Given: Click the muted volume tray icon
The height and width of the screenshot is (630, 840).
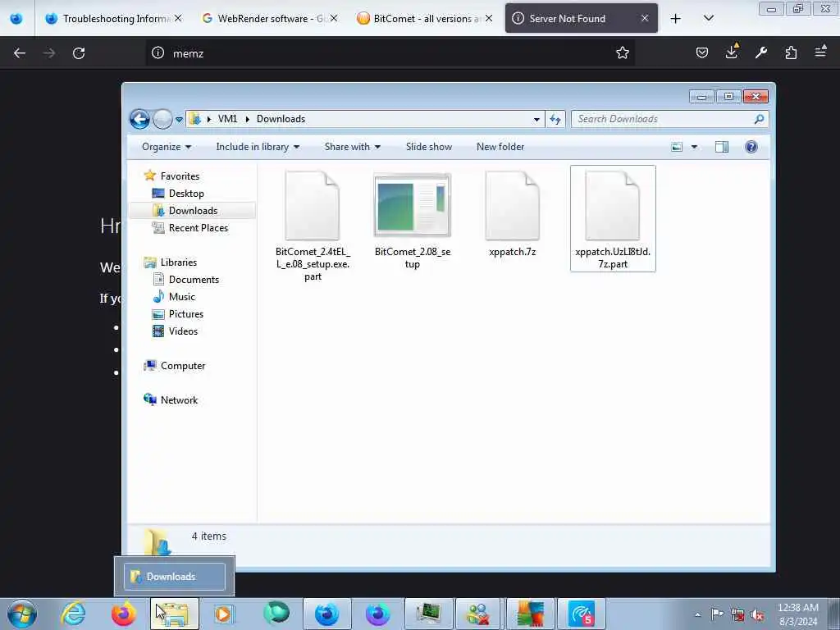Looking at the screenshot, I should coord(757,614).
